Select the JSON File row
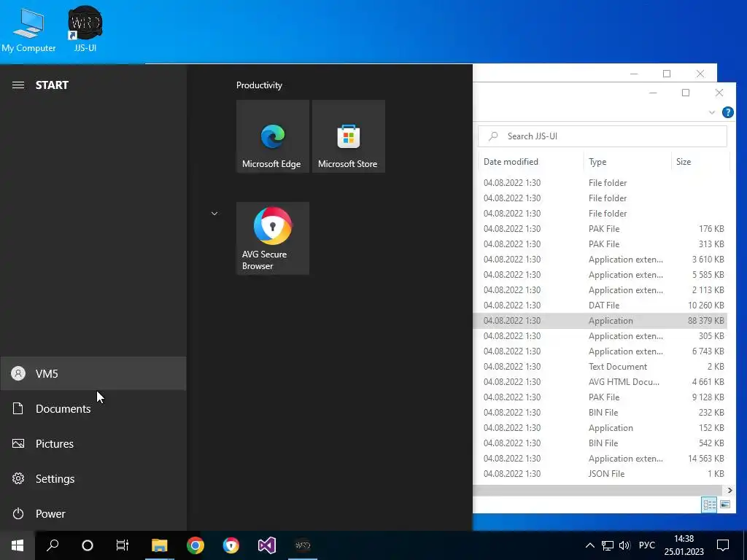The height and width of the screenshot is (560, 747). click(x=600, y=474)
